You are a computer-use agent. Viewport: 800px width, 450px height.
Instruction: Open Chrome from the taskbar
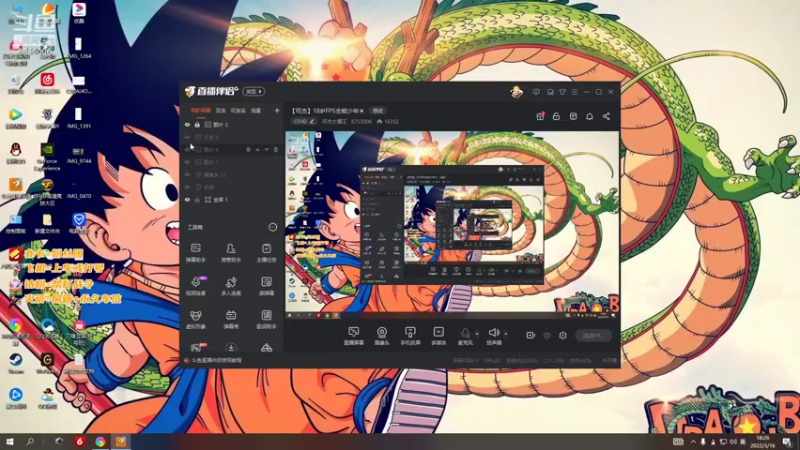tap(100, 441)
